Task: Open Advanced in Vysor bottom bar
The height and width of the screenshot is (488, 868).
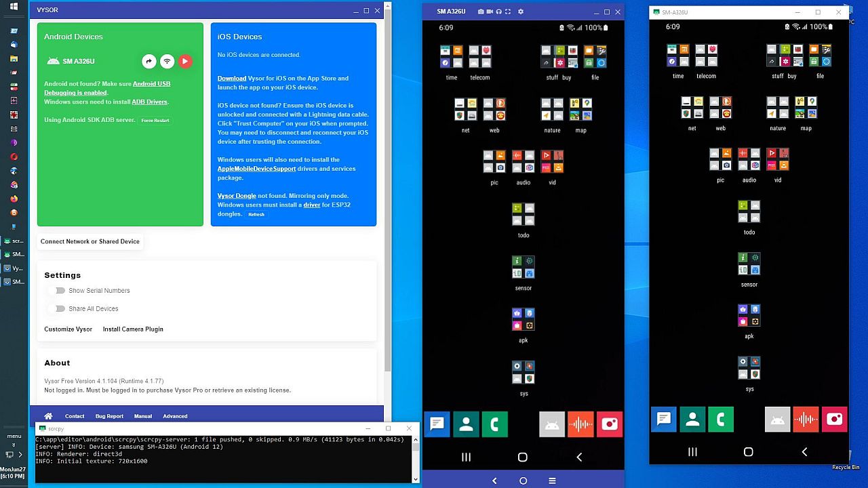Action: click(x=175, y=416)
